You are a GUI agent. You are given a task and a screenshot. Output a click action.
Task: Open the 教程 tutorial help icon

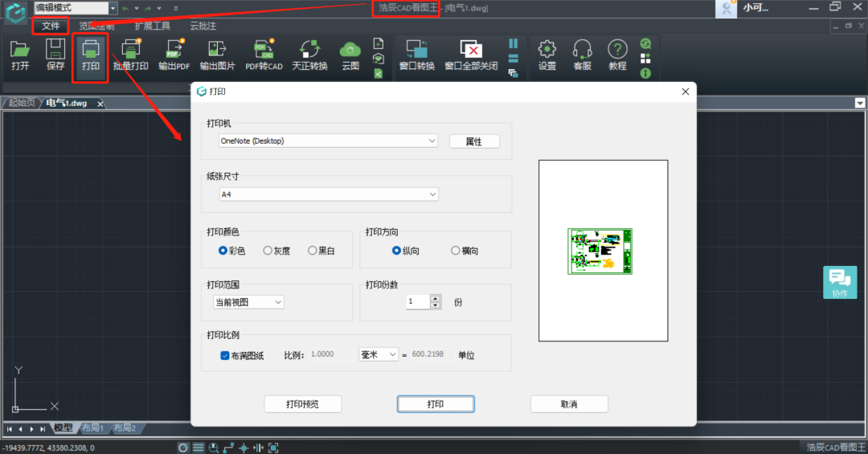617,55
